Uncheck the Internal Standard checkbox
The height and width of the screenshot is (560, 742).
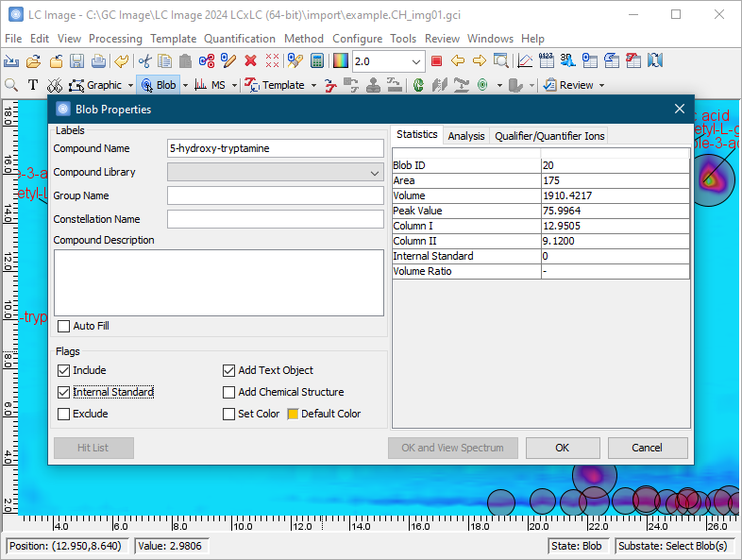(64, 392)
